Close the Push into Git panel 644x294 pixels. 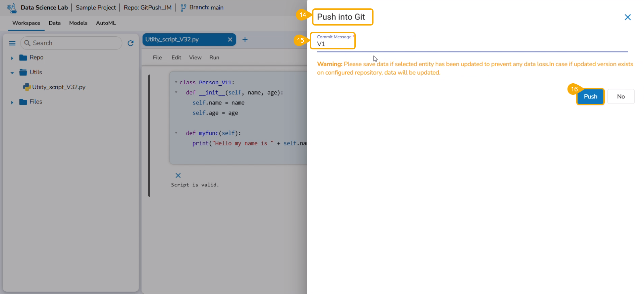(628, 17)
